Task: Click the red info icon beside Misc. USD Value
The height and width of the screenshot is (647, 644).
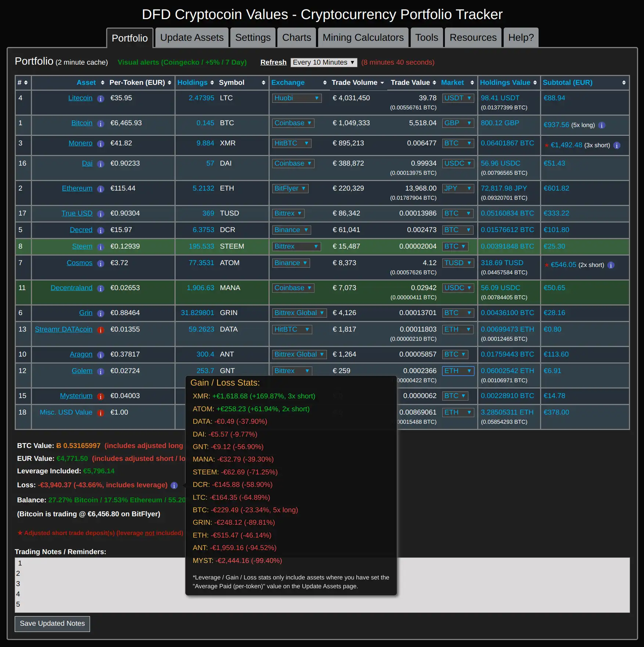Action: point(101,413)
